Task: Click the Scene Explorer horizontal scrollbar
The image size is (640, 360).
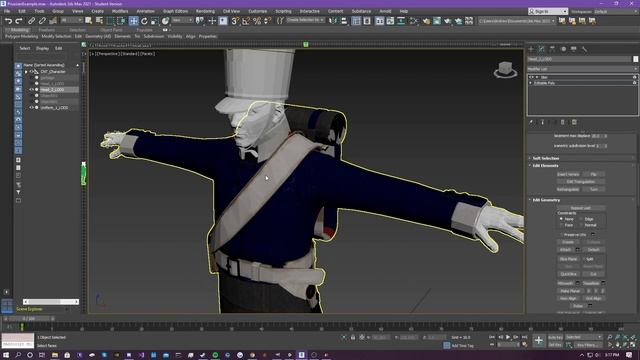Action: coord(51,302)
